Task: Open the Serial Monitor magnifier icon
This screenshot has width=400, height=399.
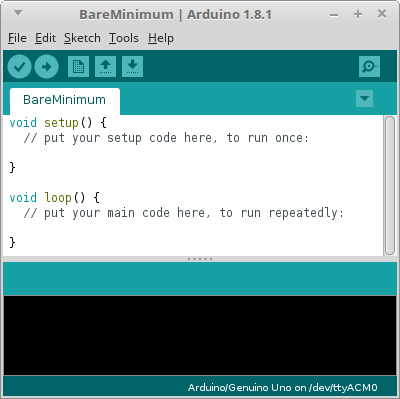Action: tap(369, 67)
